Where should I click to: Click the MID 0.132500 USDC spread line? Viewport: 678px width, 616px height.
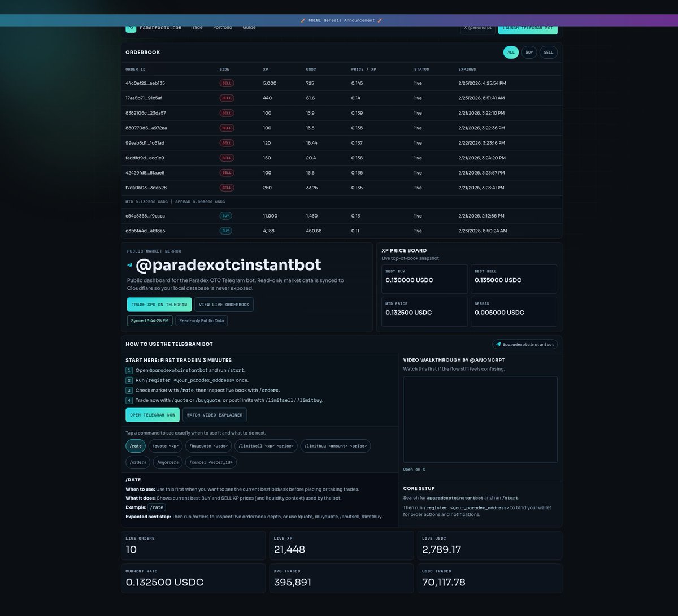(x=175, y=202)
